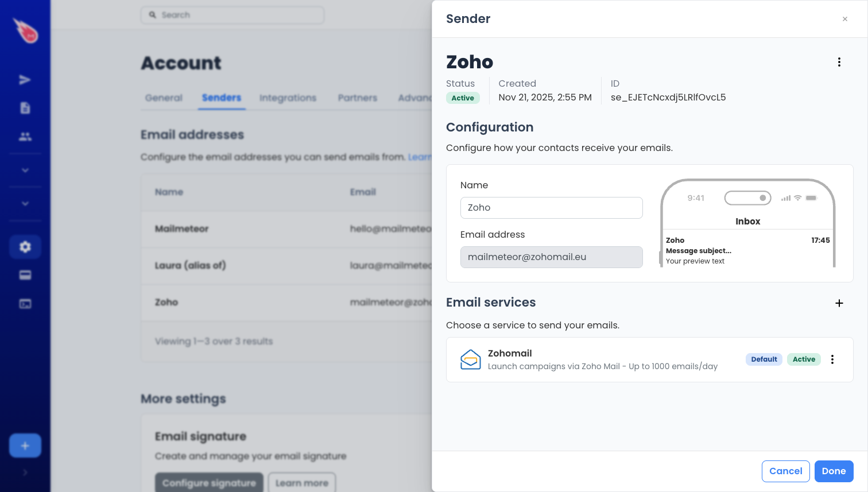Select the Mailmeteor campaigns paper plane icon
The width and height of the screenshot is (868, 492).
[x=25, y=79]
